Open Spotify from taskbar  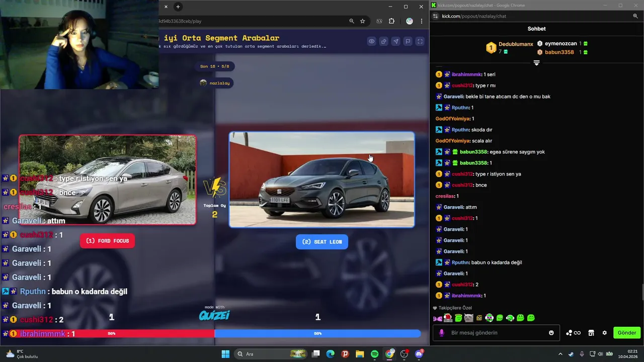pyautogui.click(x=374, y=354)
